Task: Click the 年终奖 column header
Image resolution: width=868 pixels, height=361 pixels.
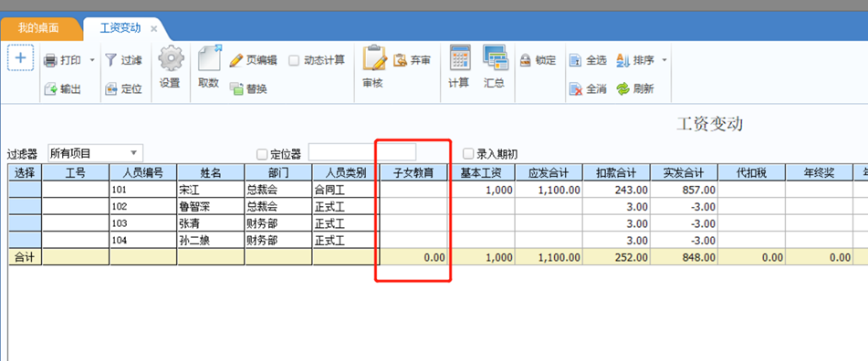Action: pyautogui.click(x=820, y=173)
